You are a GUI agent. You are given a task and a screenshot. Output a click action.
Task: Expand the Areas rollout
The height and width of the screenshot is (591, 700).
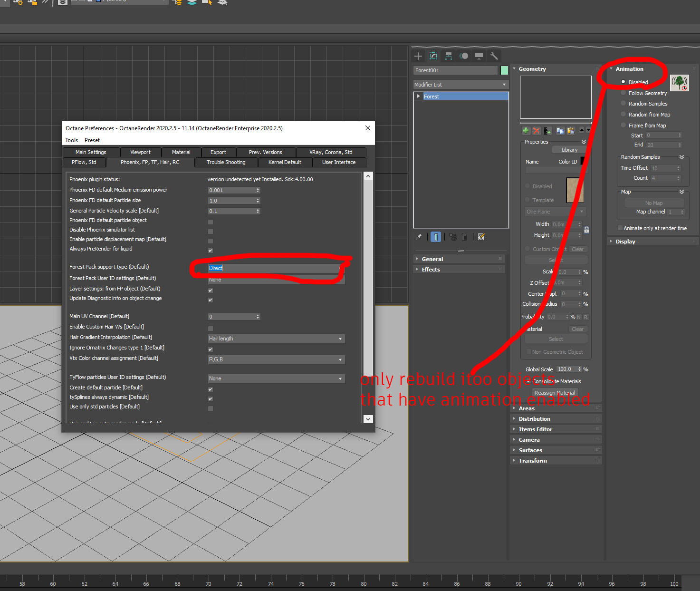pos(556,408)
